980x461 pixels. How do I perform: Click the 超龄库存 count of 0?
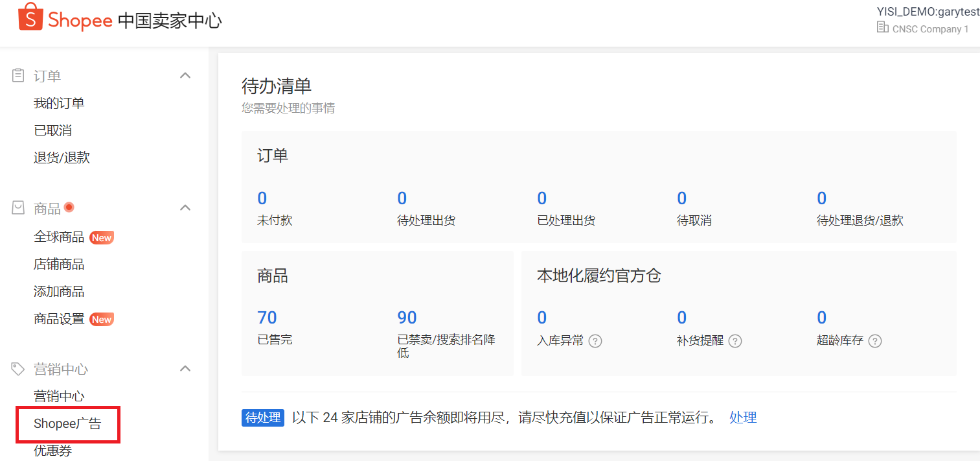[x=822, y=317]
